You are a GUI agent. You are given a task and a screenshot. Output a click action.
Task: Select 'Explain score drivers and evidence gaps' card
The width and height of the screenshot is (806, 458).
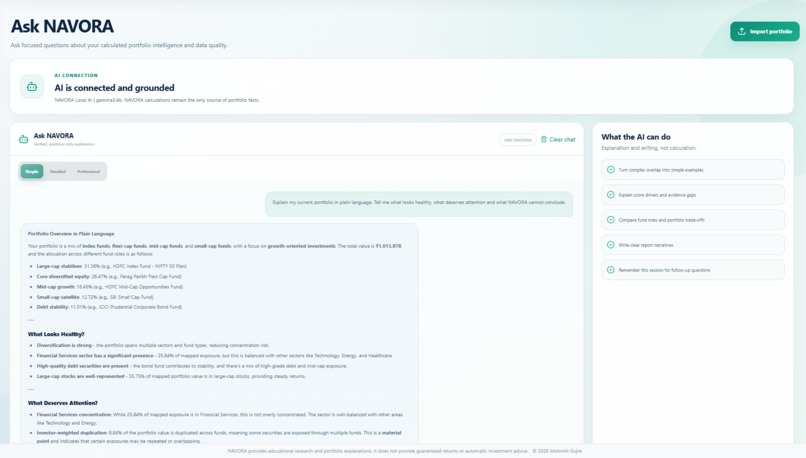[693, 195]
